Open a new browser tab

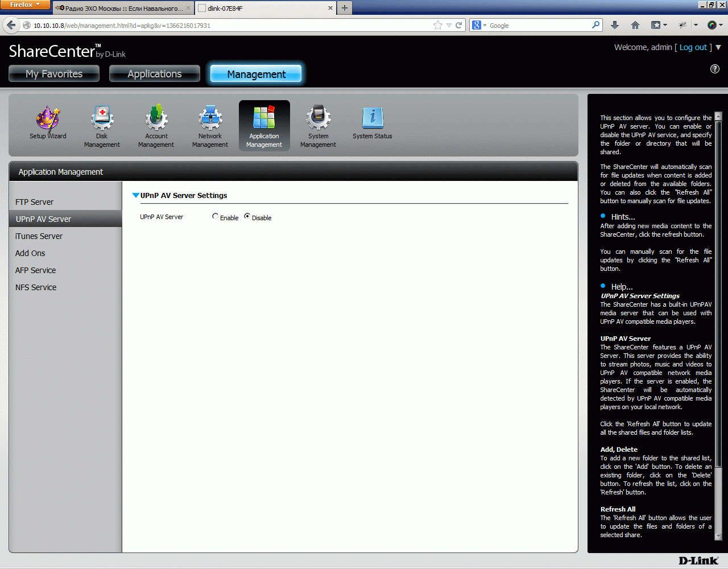(345, 8)
